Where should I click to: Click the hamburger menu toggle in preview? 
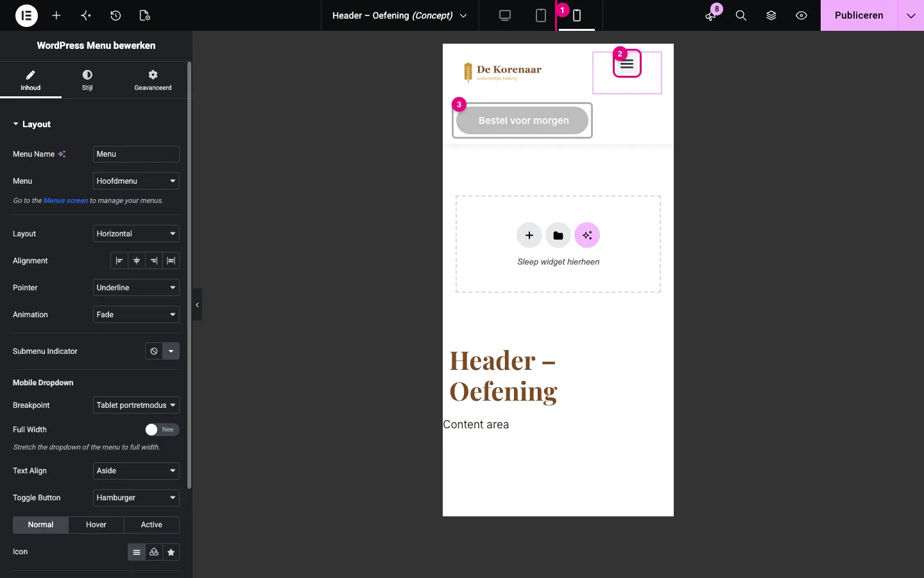pos(627,64)
